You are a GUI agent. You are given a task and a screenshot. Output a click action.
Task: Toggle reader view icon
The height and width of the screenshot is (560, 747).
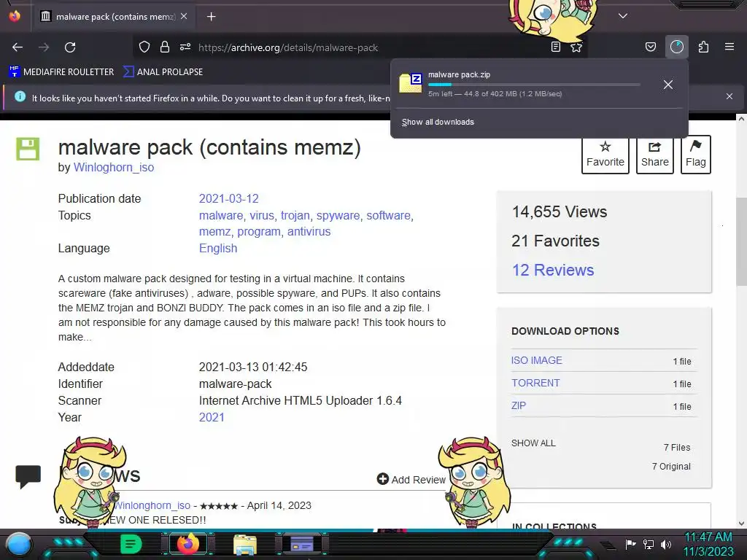coord(555,47)
